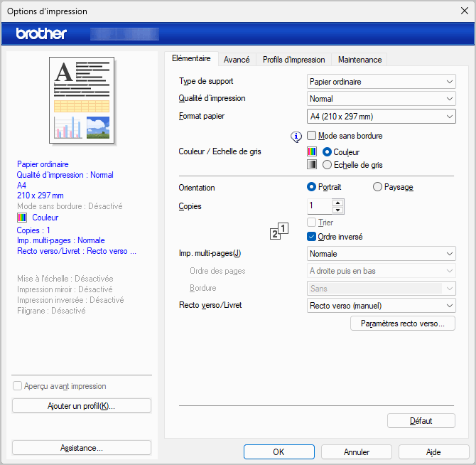This screenshot has height=465, width=476.
Task: Confirm with the OK button
Action: pyautogui.click(x=279, y=451)
